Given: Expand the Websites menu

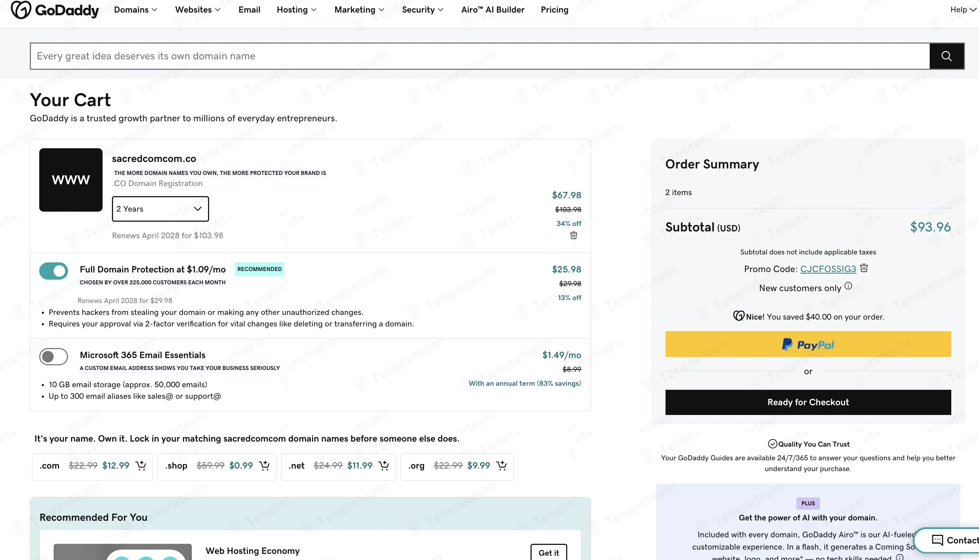Looking at the screenshot, I should [198, 10].
